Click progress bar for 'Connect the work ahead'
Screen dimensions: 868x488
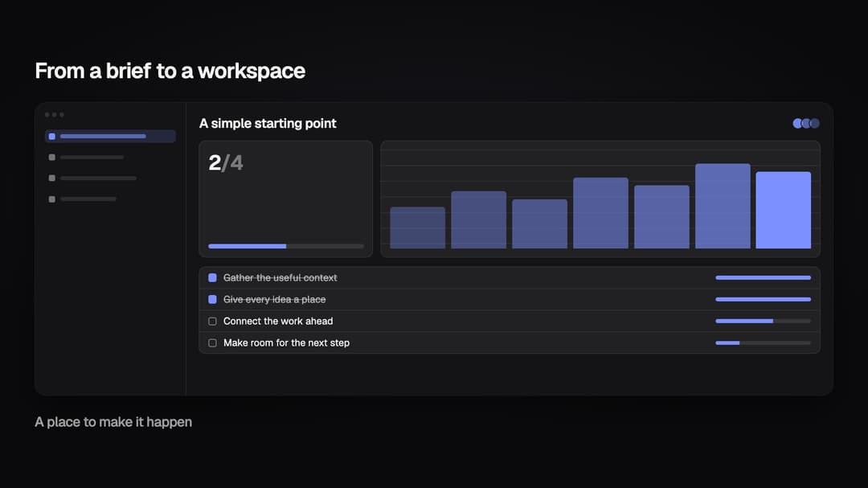[x=763, y=322]
